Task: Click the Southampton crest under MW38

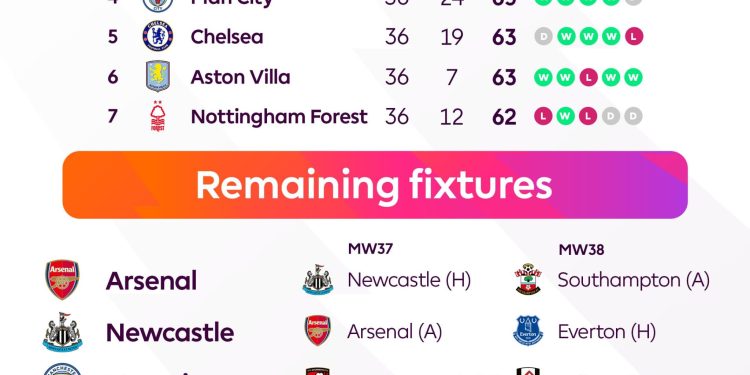Action: coord(528,279)
